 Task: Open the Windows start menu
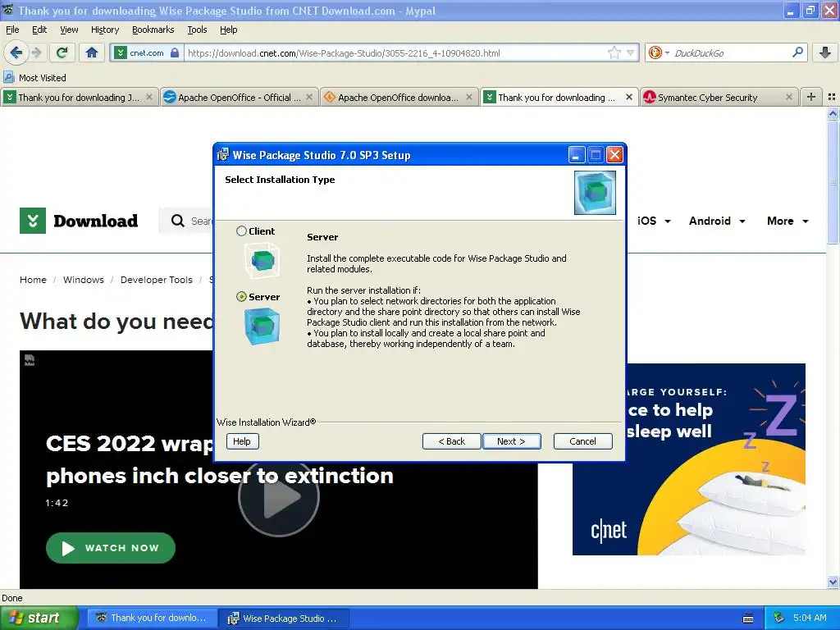click(x=39, y=619)
